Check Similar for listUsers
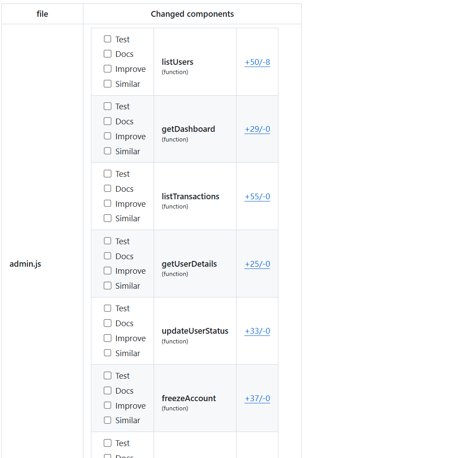476x458 pixels. [107, 84]
